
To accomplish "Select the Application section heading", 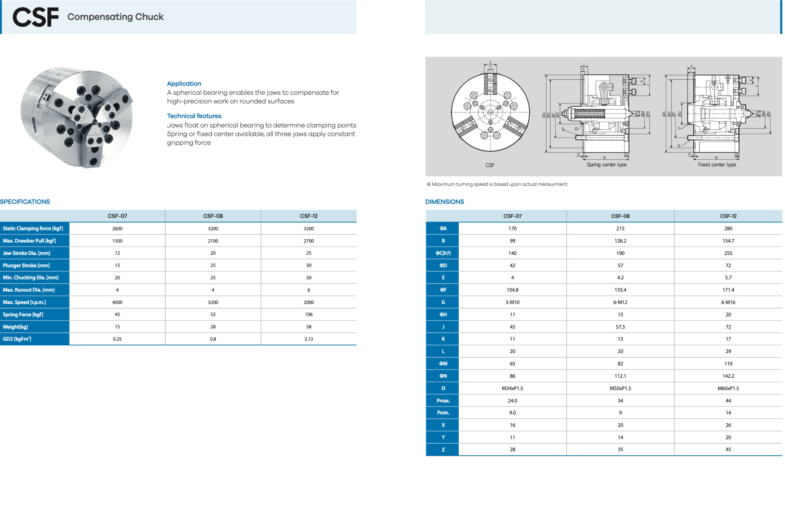I will click(x=184, y=83).
